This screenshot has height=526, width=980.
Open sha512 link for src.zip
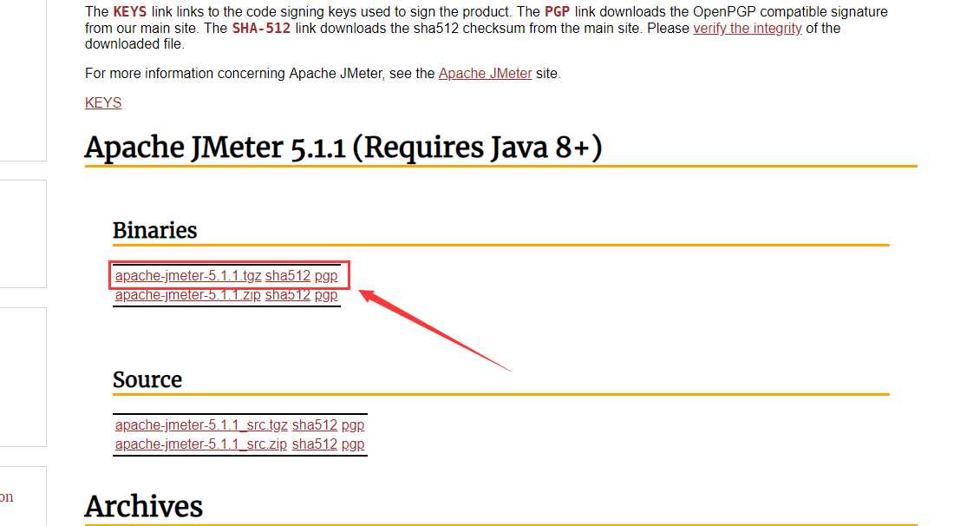[x=314, y=444]
